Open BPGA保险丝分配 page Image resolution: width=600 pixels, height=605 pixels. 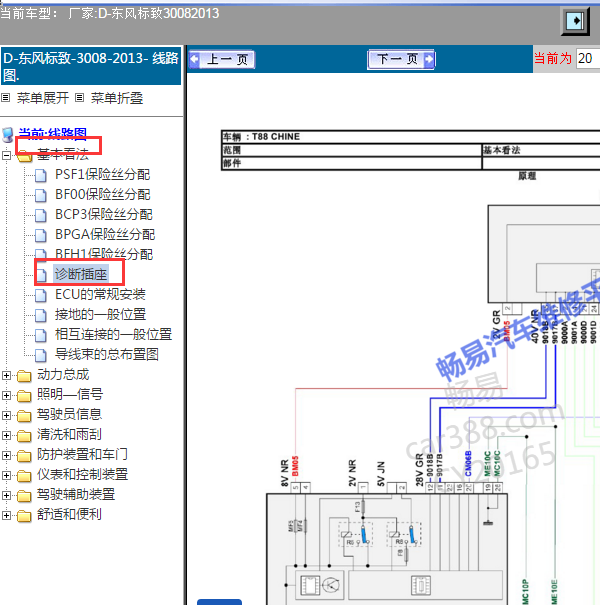click(105, 235)
